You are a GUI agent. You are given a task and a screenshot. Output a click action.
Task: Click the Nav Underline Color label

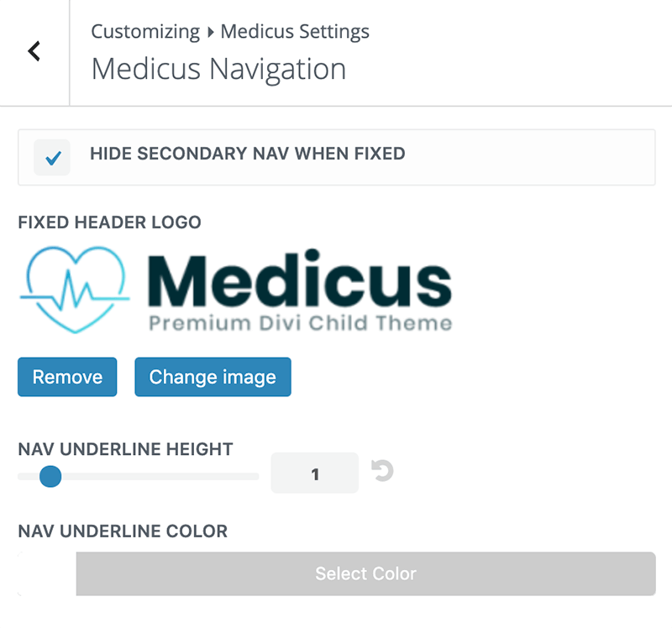(123, 531)
